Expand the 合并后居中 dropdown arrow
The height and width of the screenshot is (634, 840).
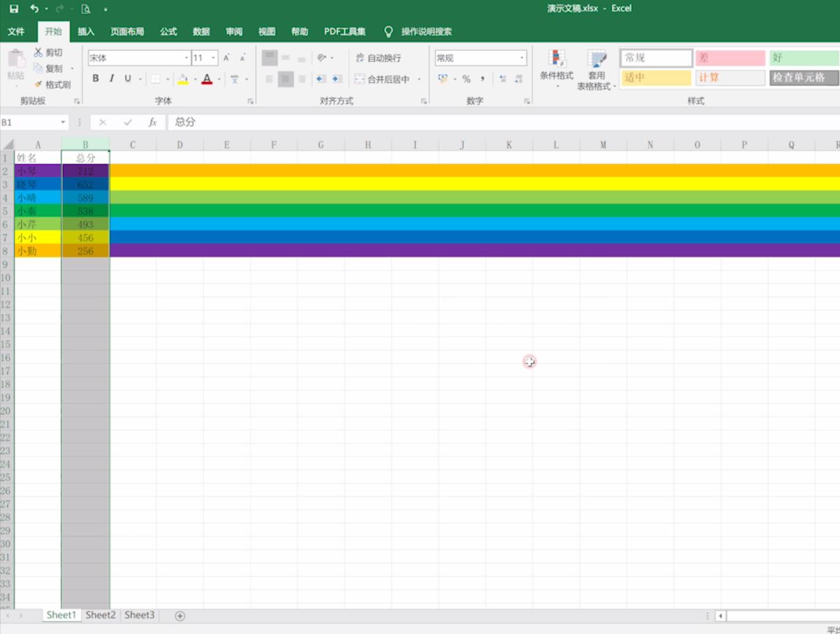click(x=419, y=79)
